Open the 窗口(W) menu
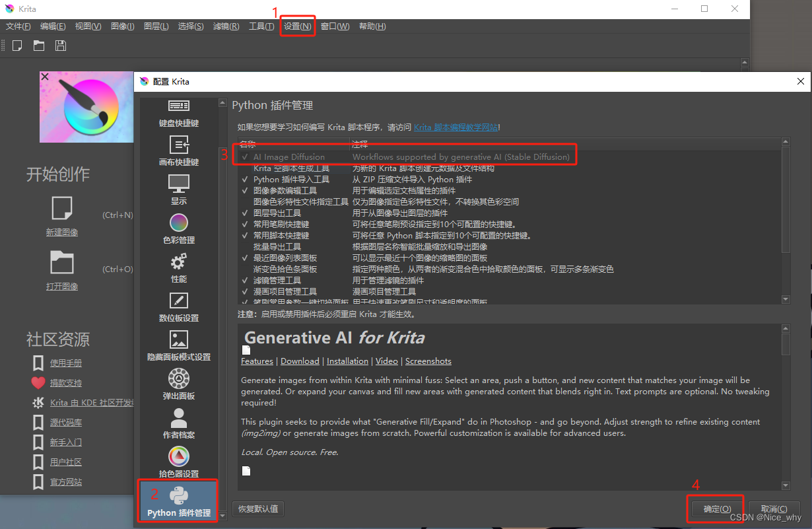The image size is (812, 529). pos(335,26)
